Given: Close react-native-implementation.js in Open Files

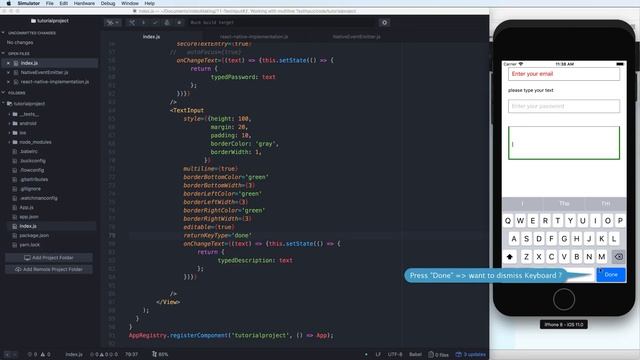Looking at the screenshot, I should coord(8,82).
